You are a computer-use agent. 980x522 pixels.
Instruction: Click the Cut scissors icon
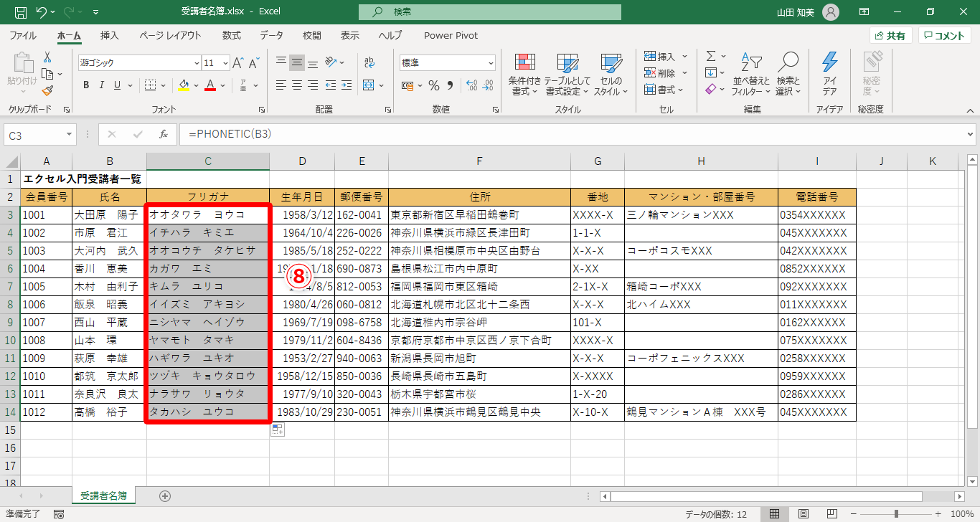pos(47,57)
